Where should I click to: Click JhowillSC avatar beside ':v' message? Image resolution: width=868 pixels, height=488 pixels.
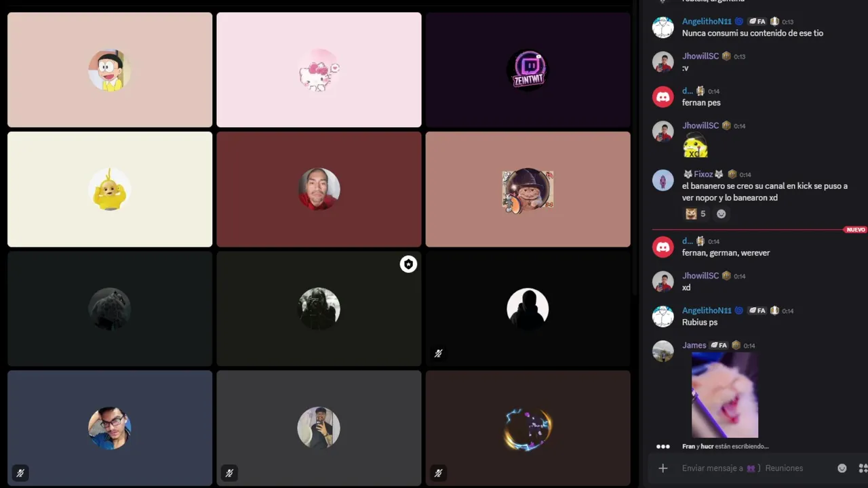(x=663, y=62)
